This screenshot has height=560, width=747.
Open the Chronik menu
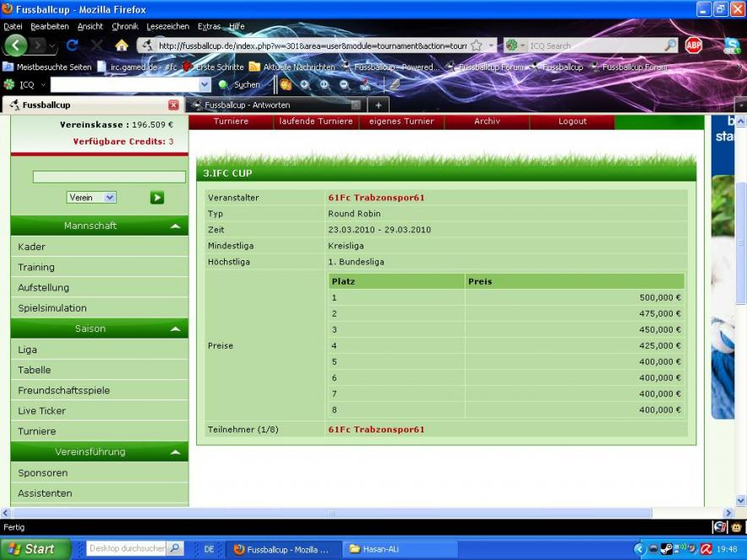(125, 26)
